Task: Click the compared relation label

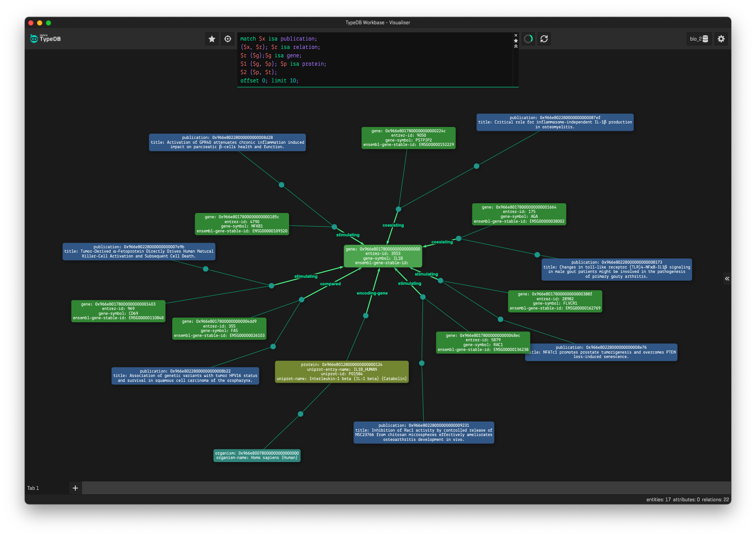Action: [x=330, y=284]
